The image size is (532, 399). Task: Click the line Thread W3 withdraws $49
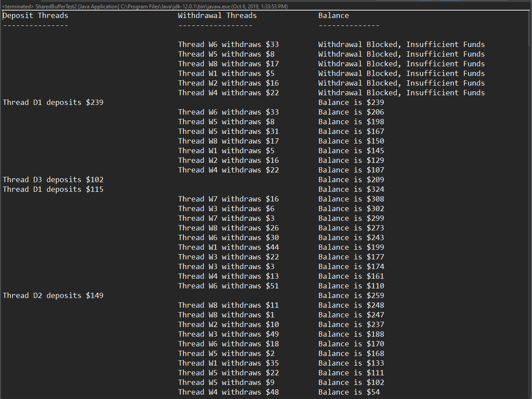coord(228,334)
